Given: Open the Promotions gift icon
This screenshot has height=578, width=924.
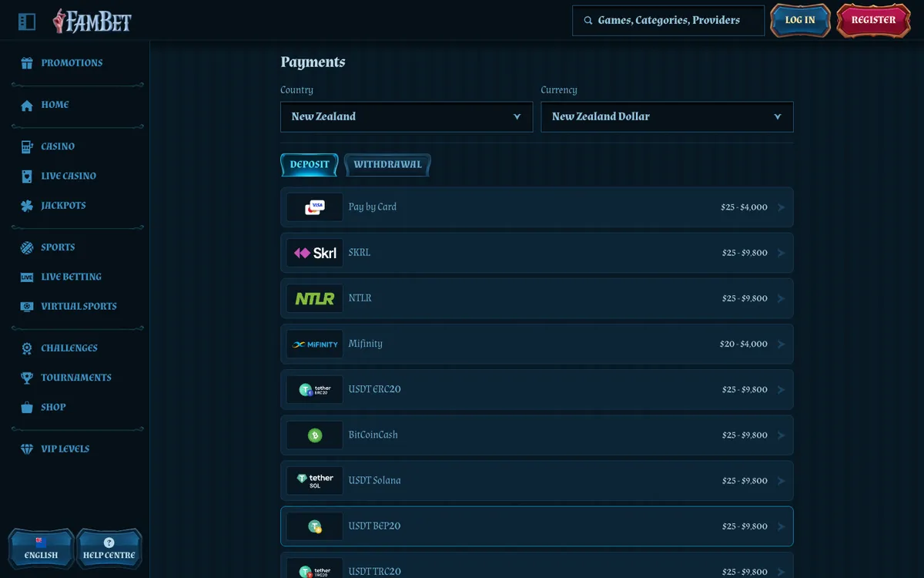Looking at the screenshot, I should coord(27,63).
